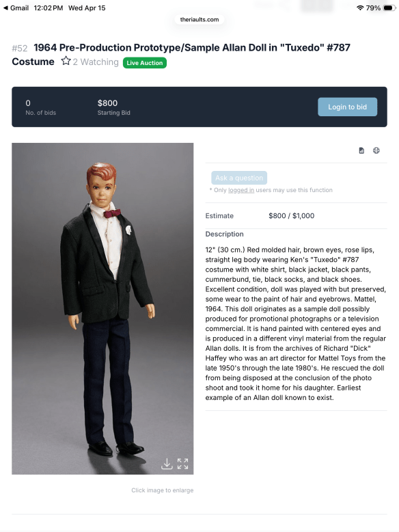Select the lot number #52
Image resolution: width=399 pixels, height=532 pixels.
pos(20,48)
